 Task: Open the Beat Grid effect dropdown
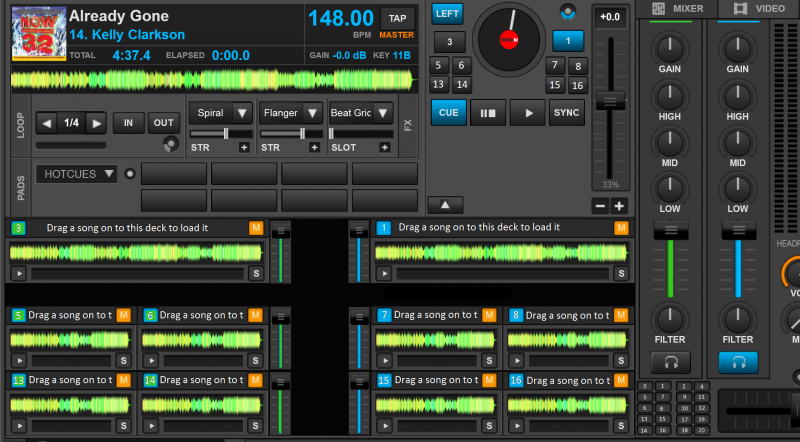[383, 113]
